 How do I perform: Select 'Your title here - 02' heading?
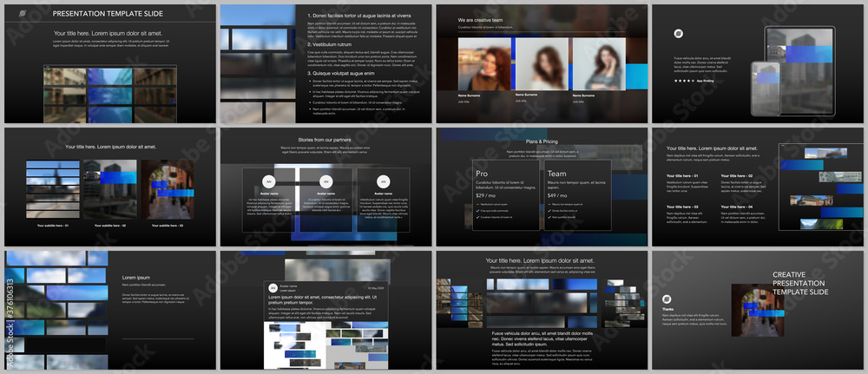[737, 176]
